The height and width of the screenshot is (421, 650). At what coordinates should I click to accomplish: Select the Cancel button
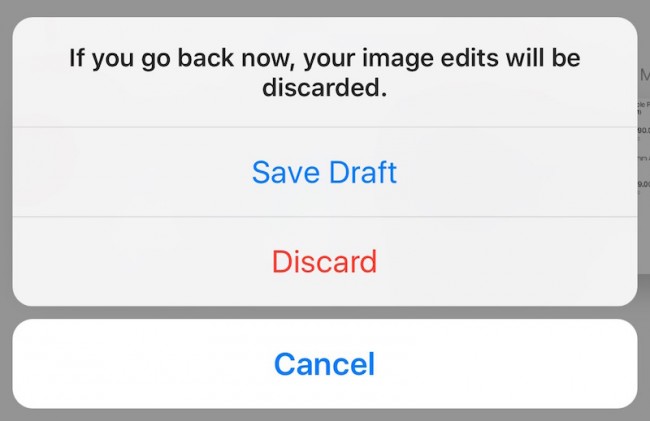(325, 364)
